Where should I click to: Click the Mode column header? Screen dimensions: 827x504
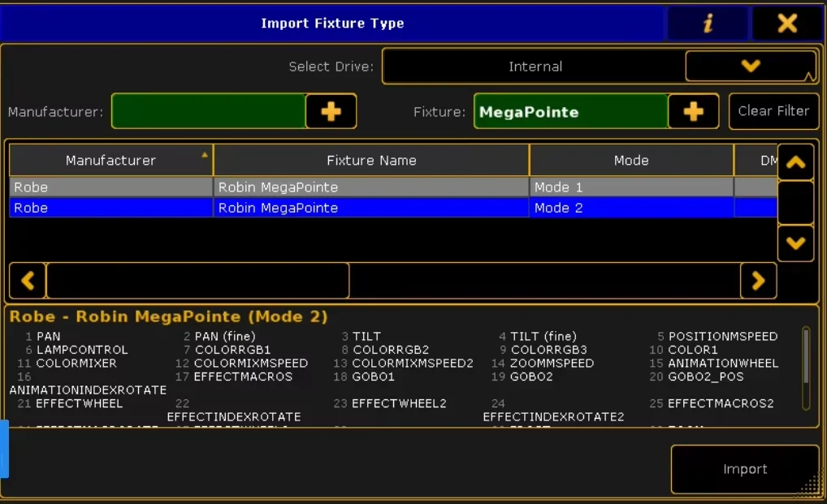tap(631, 161)
